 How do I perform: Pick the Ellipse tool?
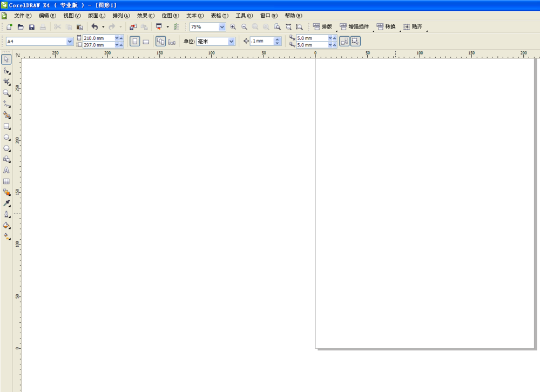[6, 137]
